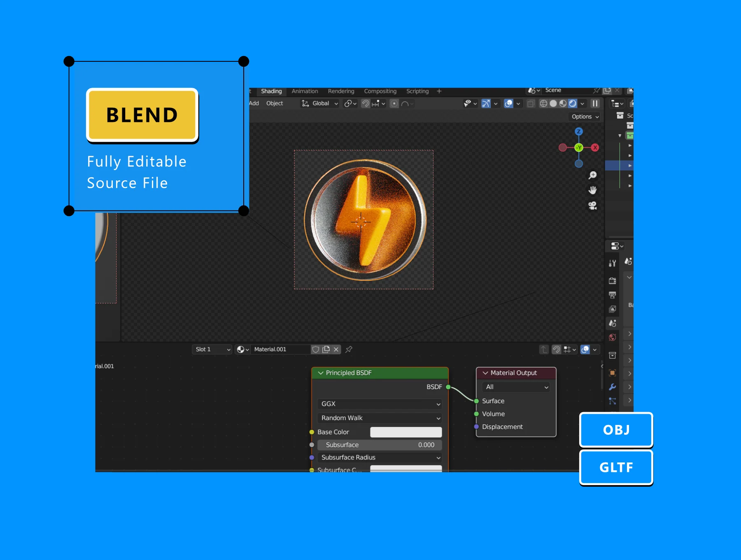Add a new workspace with plus icon
The image size is (741, 560).
(439, 91)
